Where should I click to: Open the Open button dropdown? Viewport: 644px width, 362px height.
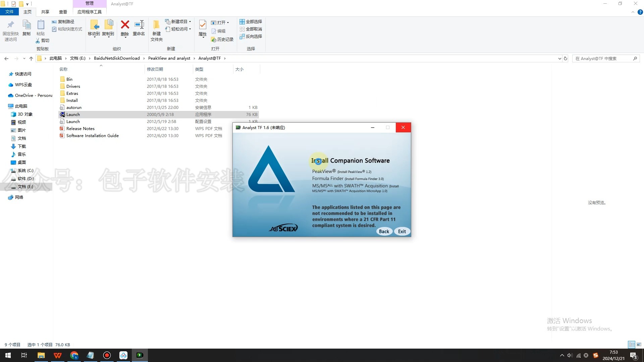click(x=228, y=23)
